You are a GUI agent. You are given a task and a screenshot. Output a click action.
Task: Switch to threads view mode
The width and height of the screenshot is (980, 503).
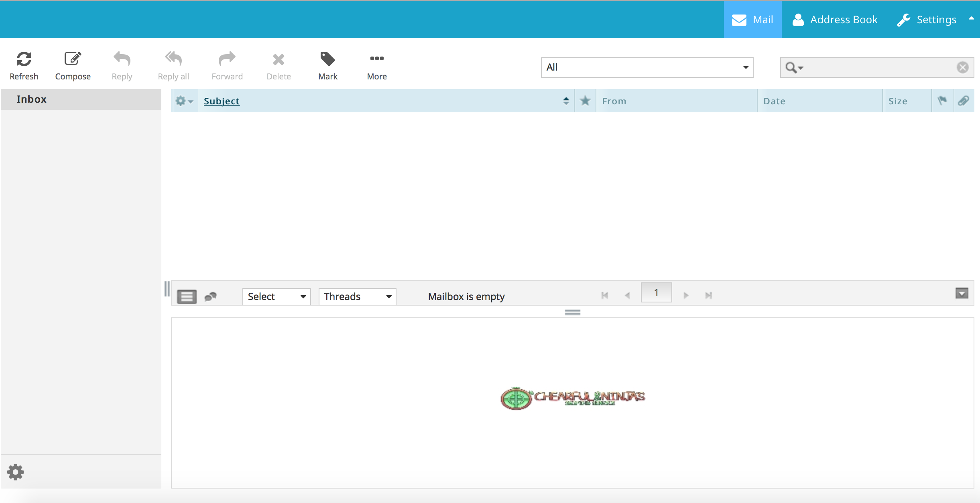pos(210,296)
